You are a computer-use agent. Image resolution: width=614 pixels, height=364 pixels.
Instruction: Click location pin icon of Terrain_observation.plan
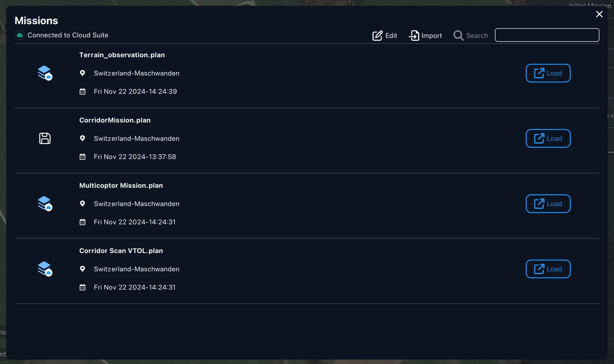click(x=82, y=73)
